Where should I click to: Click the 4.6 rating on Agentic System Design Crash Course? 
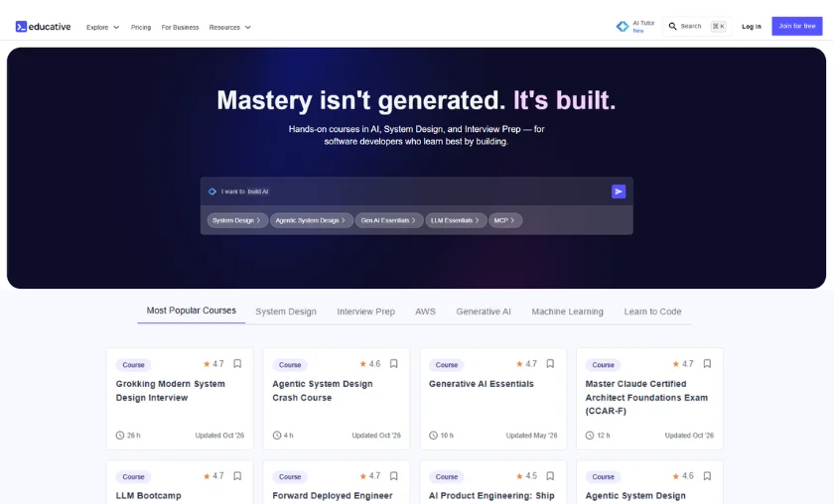point(369,364)
